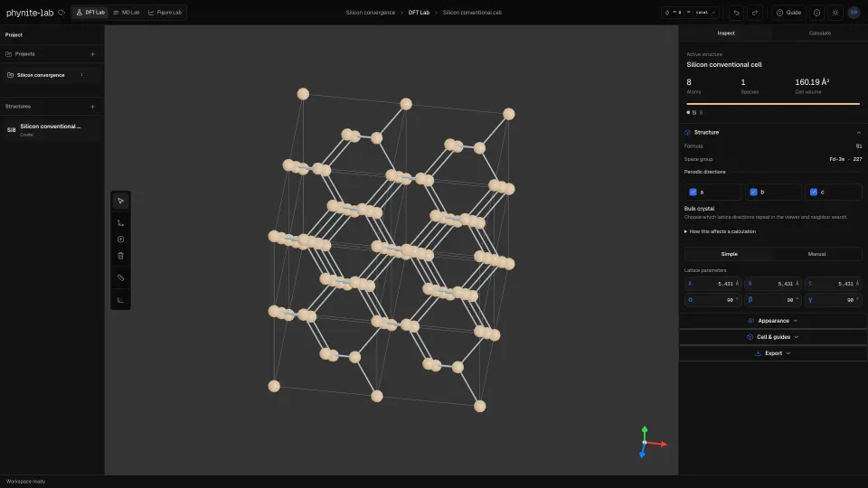Click the 'Fd-3m · 227' space group value

click(x=845, y=159)
